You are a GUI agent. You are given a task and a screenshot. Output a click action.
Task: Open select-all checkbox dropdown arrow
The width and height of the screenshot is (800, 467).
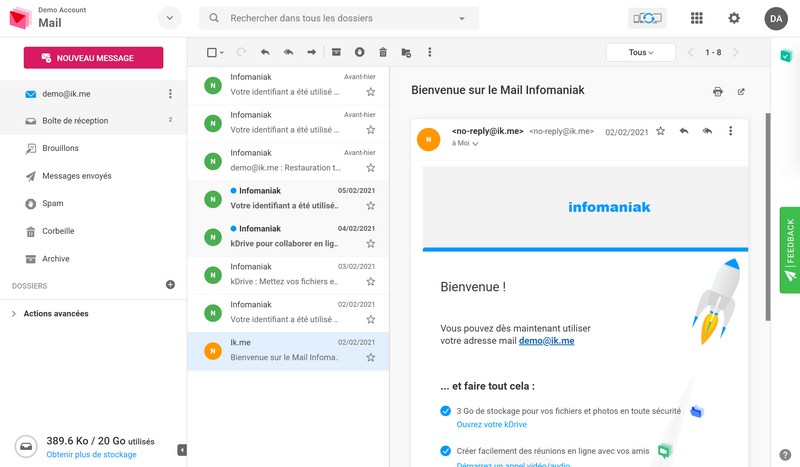222,53
